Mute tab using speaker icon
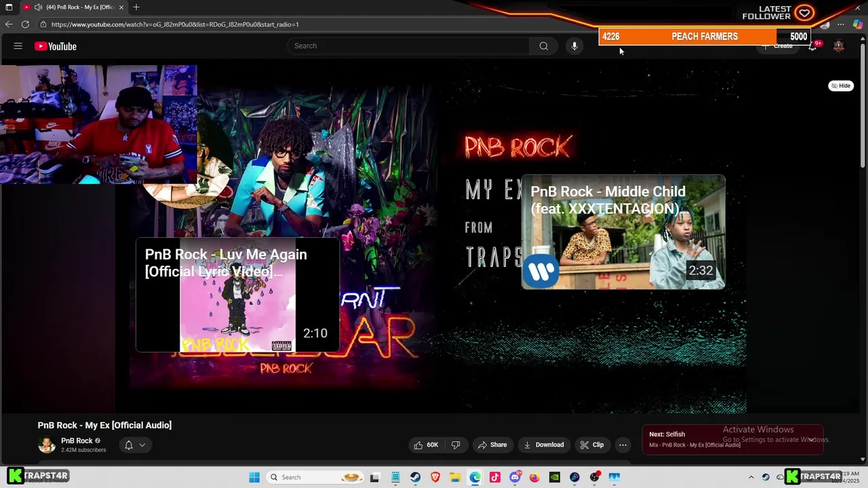The height and width of the screenshot is (488, 868). [x=38, y=7]
